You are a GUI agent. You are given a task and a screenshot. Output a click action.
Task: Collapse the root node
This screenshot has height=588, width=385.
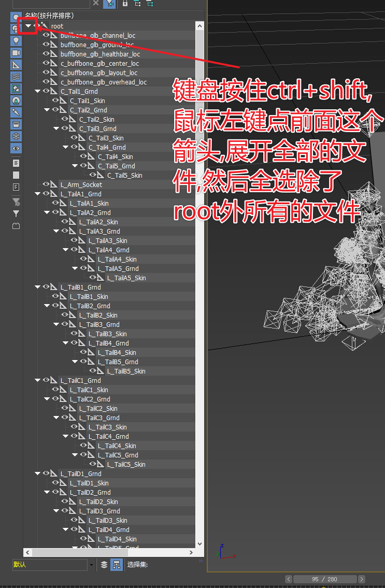pyautogui.click(x=28, y=26)
